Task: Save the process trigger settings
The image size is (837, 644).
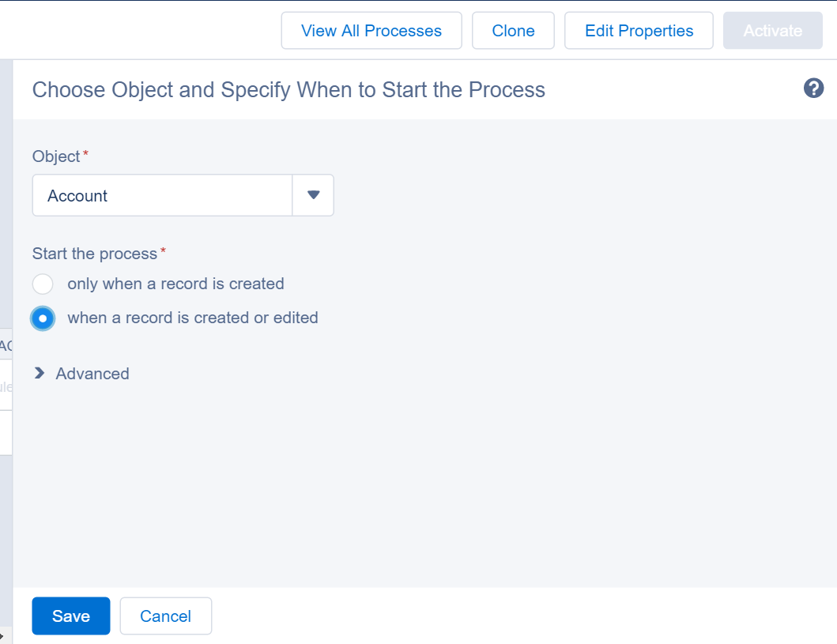Action: coord(71,616)
